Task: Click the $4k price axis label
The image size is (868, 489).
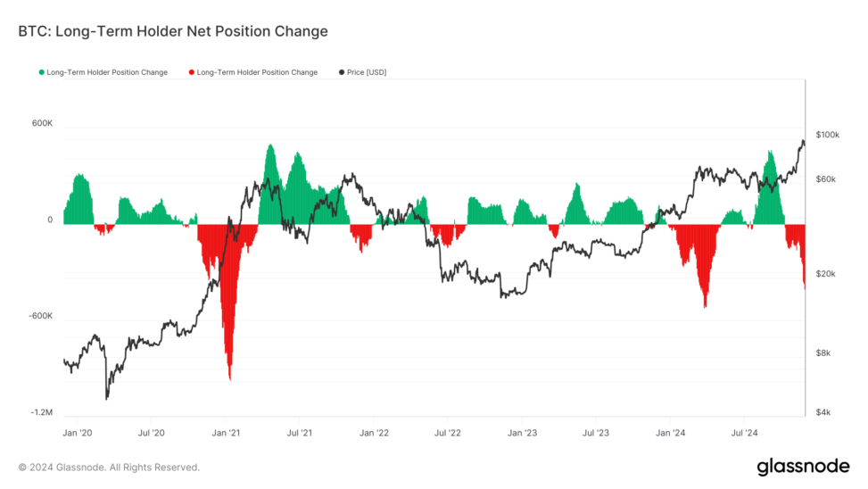Action: point(823,413)
